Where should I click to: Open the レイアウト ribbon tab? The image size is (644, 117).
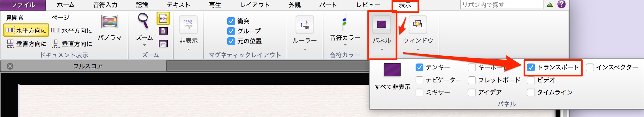tap(255, 5)
